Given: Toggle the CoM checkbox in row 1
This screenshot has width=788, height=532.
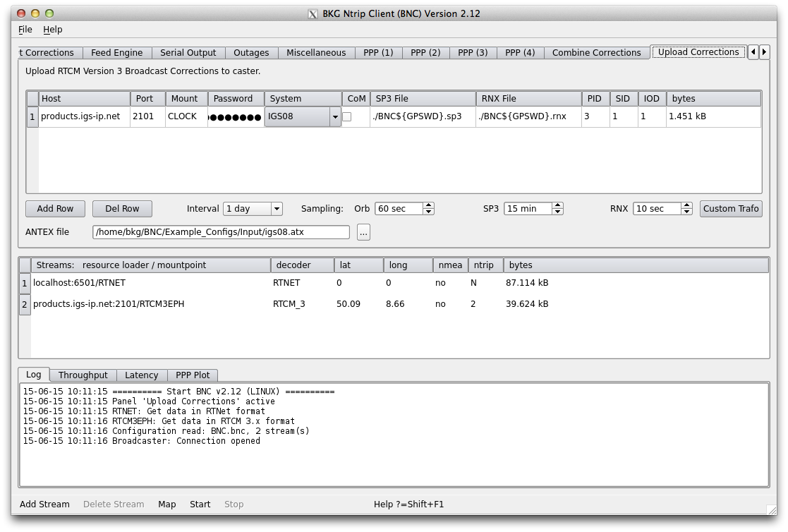Looking at the screenshot, I should click(x=347, y=116).
